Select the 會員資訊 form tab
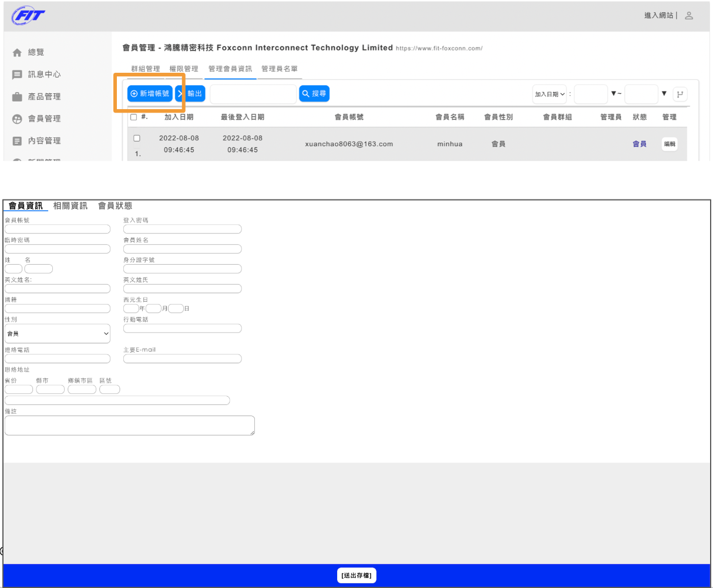 pos(25,206)
